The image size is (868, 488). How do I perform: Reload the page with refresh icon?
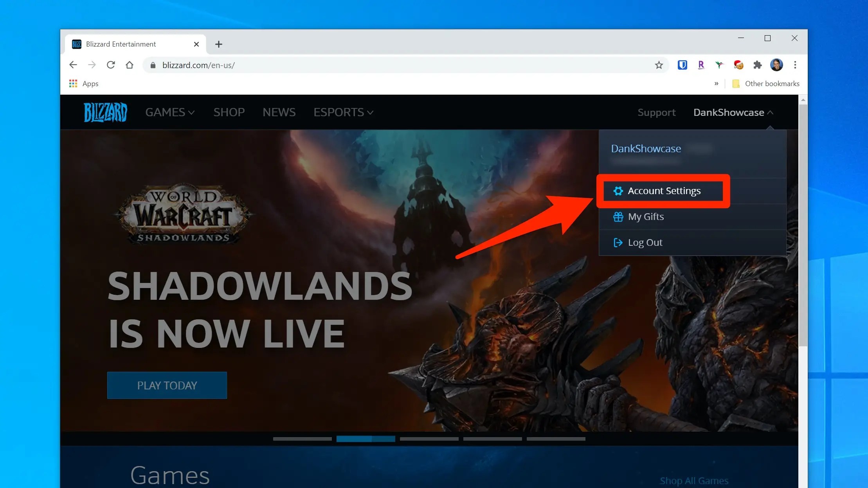111,65
